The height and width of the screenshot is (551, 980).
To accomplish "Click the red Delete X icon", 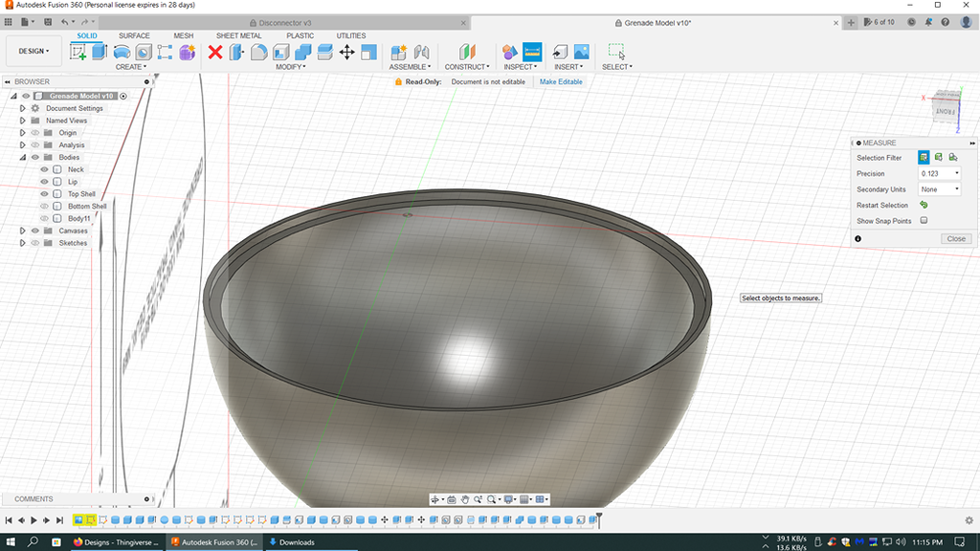I will pos(215,52).
